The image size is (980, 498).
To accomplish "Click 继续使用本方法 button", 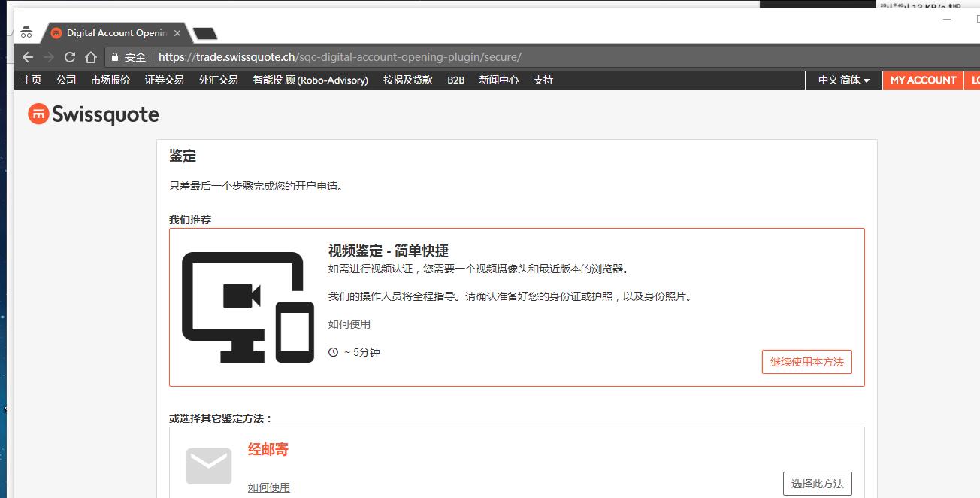I will click(x=807, y=362).
